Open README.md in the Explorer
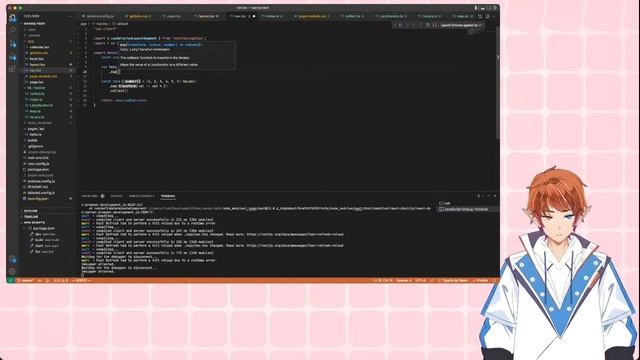The height and width of the screenshot is (360, 640). coord(38,187)
